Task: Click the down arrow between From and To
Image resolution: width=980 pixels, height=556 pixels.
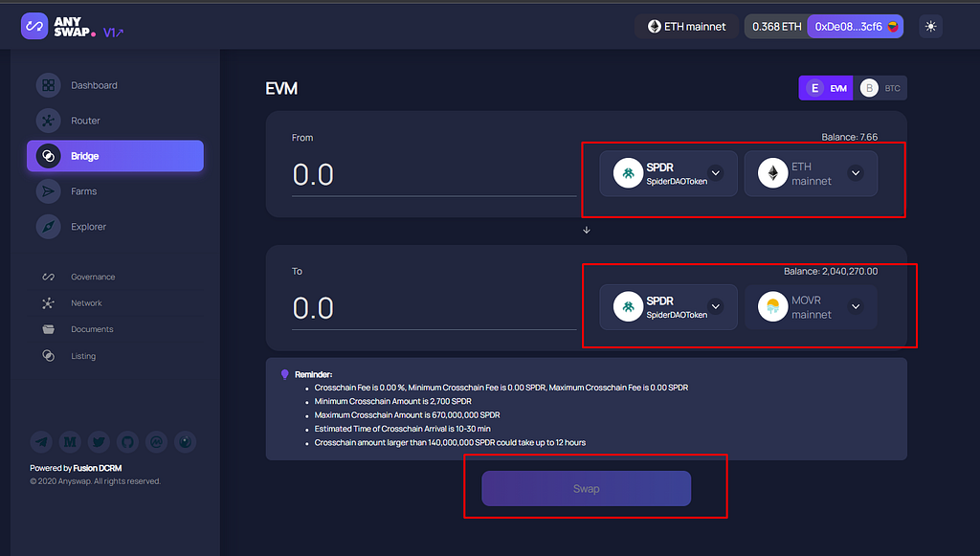Action: [587, 230]
